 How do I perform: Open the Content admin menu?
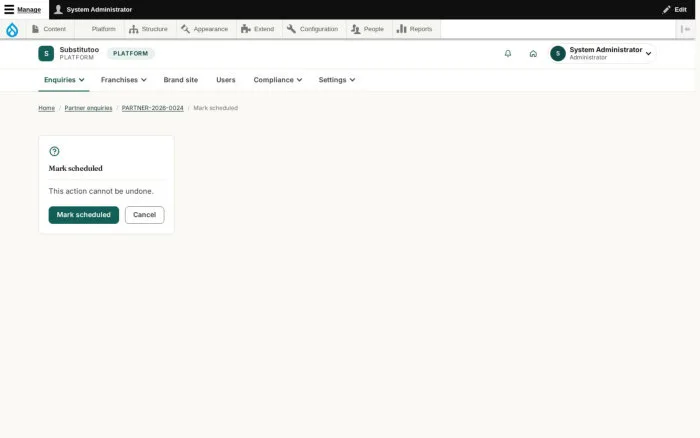[x=49, y=29]
